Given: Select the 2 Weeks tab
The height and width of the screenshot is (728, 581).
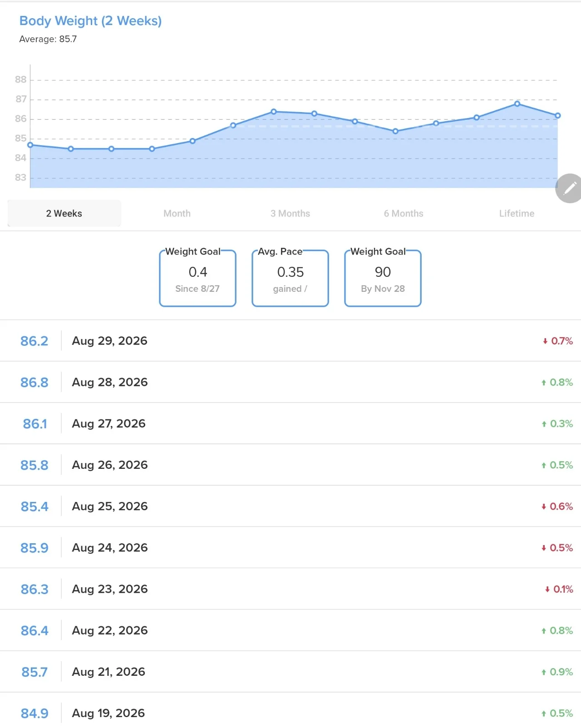Looking at the screenshot, I should 64,213.
